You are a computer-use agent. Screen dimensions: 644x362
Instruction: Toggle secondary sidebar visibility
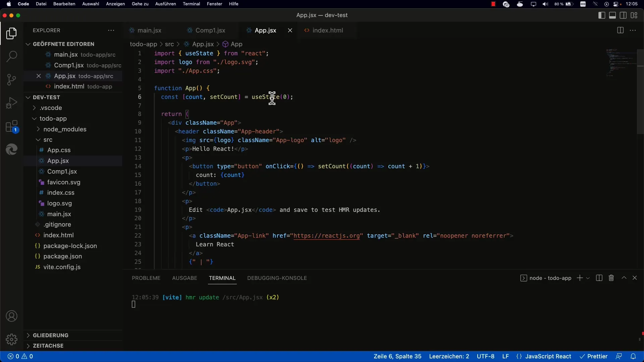point(623,15)
